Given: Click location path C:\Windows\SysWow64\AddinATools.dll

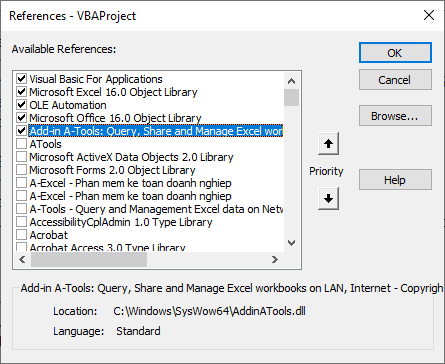Looking at the screenshot, I should tap(209, 311).
